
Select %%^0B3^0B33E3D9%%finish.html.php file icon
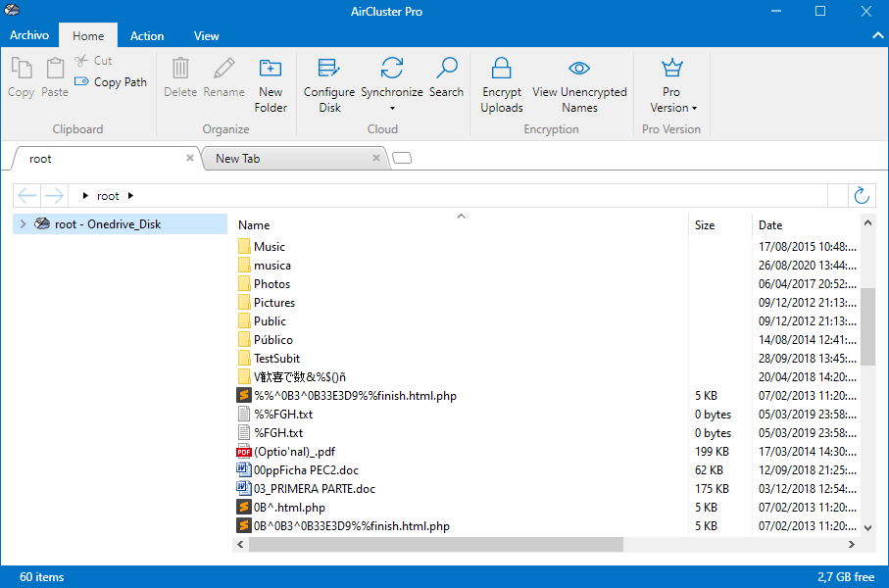point(244,396)
